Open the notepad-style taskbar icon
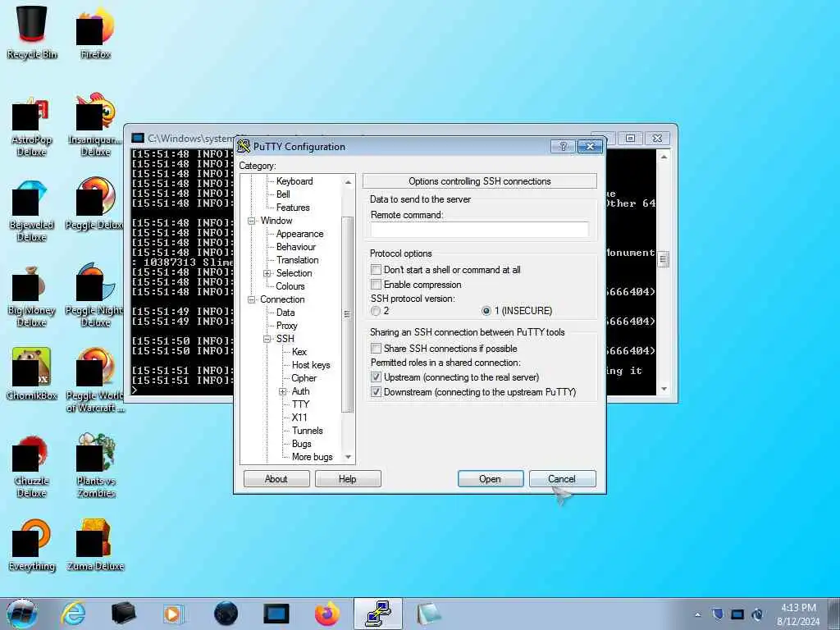Screen dimensions: 840x630 click(428, 614)
